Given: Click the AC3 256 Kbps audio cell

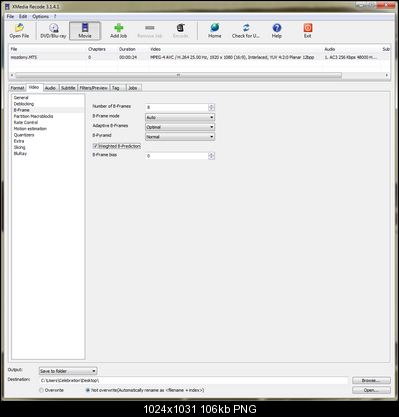Looking at the screenshot, I should tap(351, 57).
